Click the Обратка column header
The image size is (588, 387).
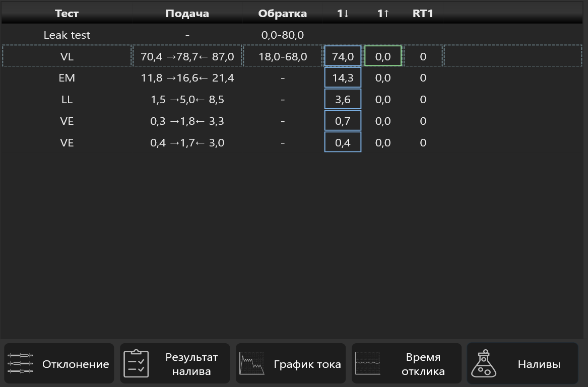[282, 14]
